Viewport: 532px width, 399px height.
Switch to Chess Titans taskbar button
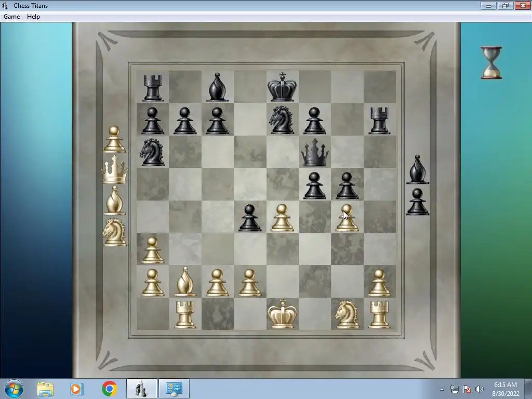[x=142, y=389]
